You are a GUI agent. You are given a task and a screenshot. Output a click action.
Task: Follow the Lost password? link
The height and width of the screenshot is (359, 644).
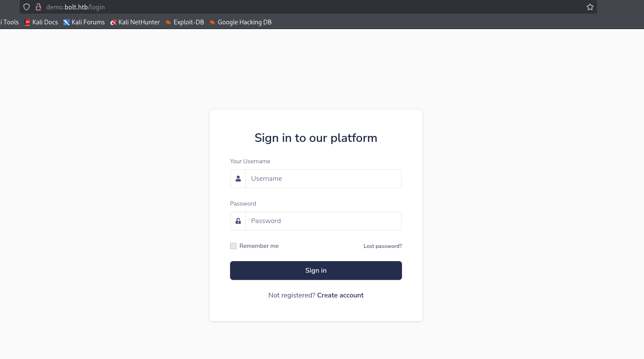[382, 246]
